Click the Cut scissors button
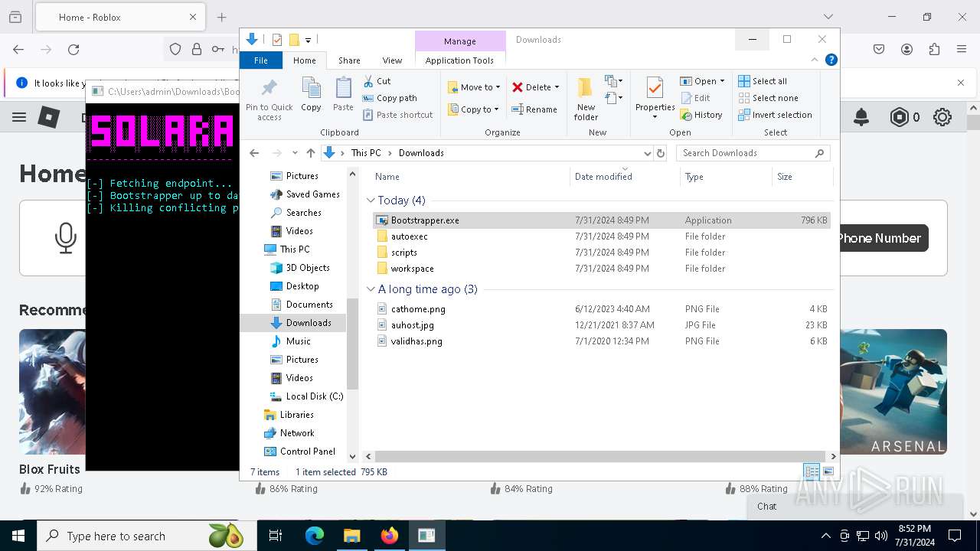 pos(377,81)
